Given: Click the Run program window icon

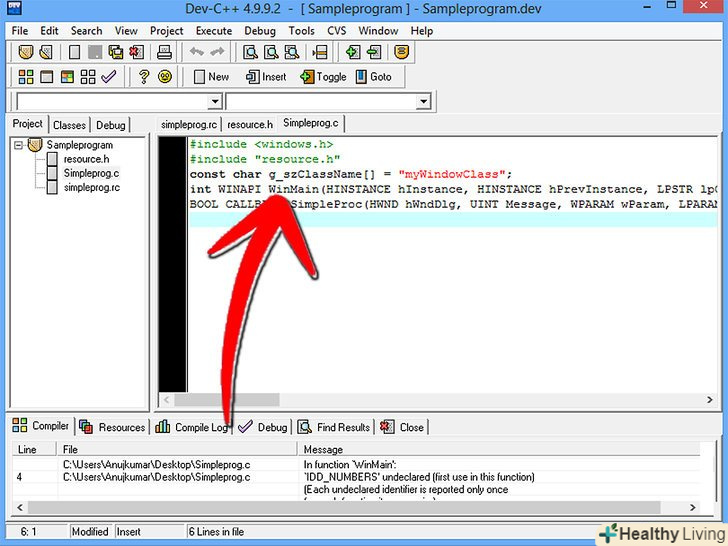Looking at the screenshot, I should tap(46, 77).
